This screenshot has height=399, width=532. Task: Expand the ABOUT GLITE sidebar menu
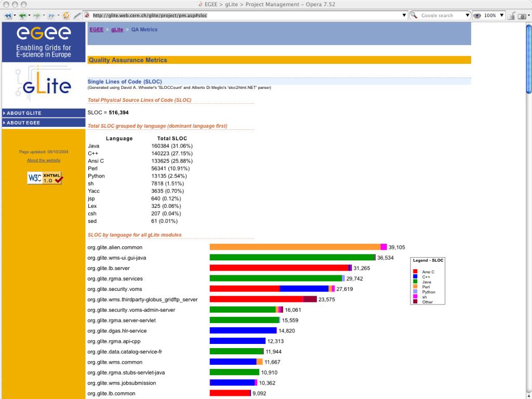coord(44,113)
